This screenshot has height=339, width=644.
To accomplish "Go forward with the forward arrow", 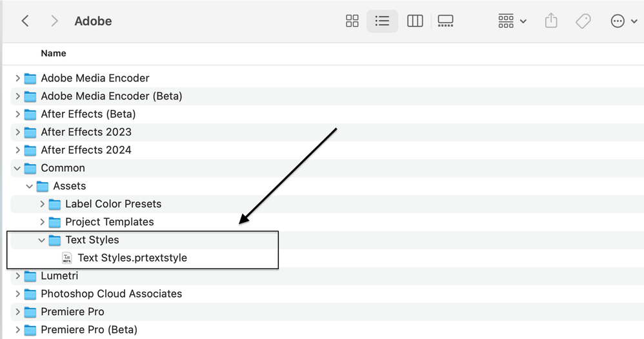I will (x=55, y=21).
